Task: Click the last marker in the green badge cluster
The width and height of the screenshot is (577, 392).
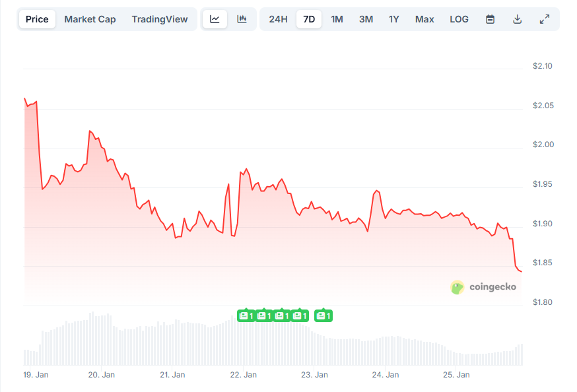Action: [301, 315]
